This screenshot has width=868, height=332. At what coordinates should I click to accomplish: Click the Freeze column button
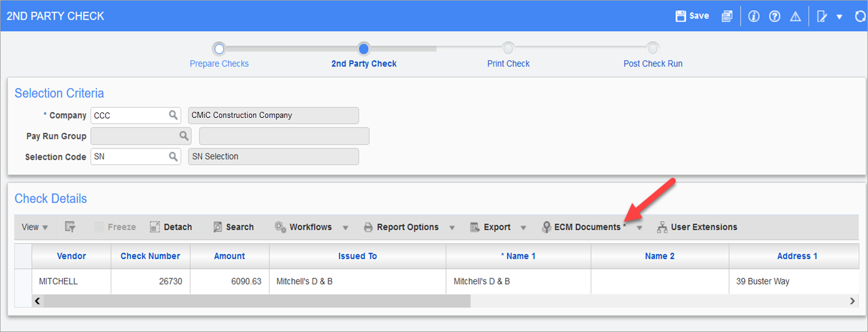click(115, 227)
